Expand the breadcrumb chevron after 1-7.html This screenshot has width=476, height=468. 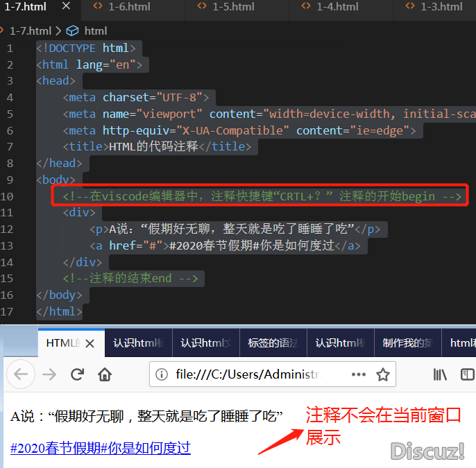58,31
